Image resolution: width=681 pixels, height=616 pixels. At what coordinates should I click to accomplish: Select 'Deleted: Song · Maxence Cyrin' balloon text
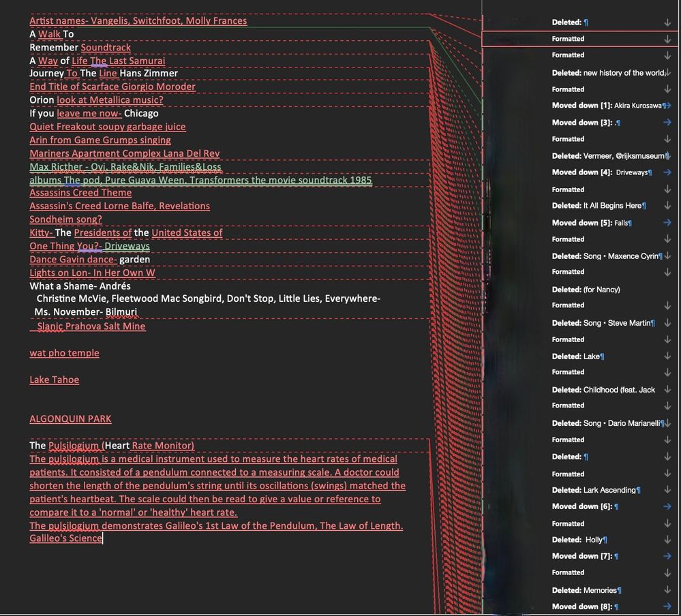tap(607, 256)
